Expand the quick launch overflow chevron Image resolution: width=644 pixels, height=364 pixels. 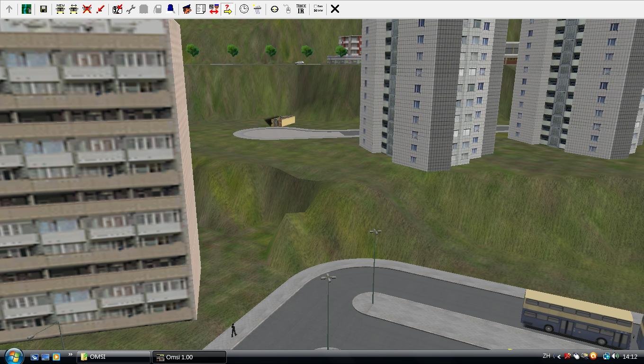tap(71, 355)
